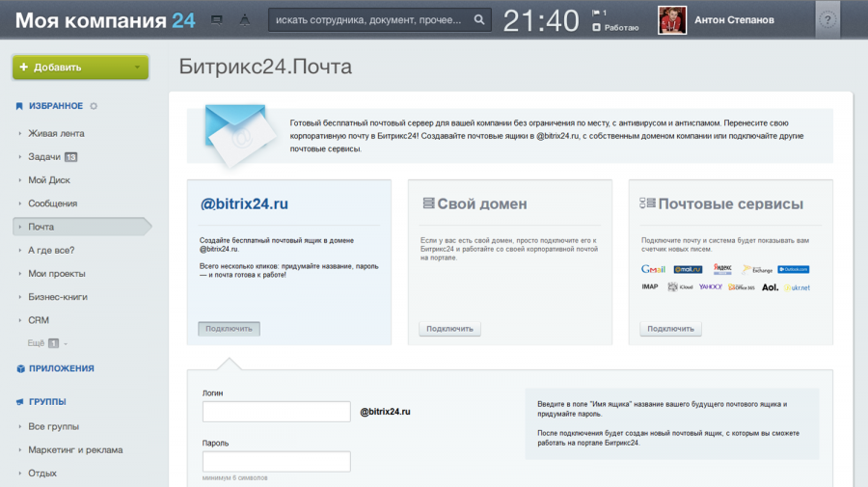Open Бизнес-книги in sidebar

click(58, 297)
